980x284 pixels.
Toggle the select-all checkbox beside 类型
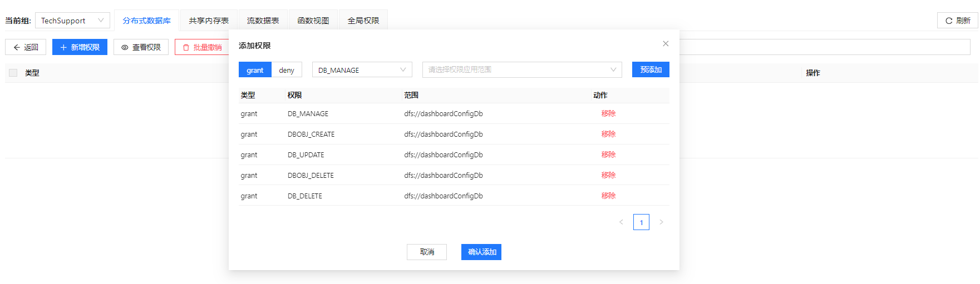13,73
